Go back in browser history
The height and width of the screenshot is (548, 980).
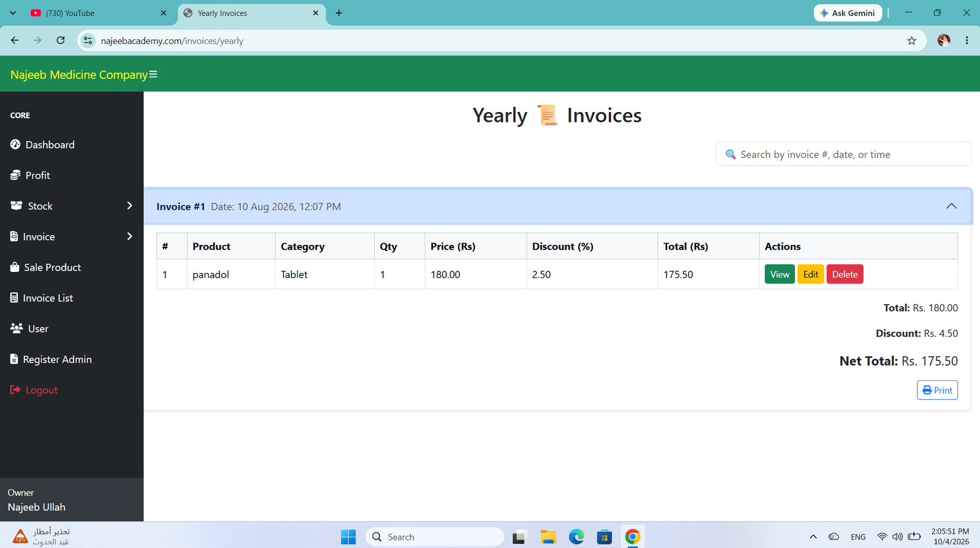(x=15, y=40)
